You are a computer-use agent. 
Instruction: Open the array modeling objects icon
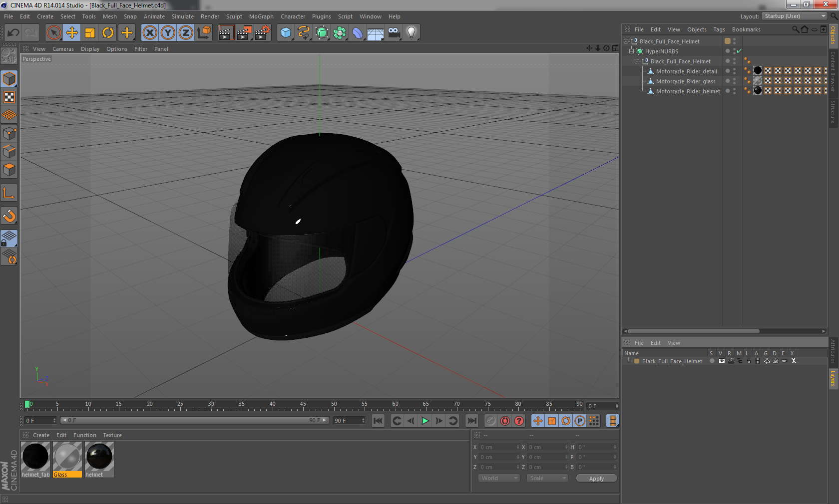coord(340,33)
